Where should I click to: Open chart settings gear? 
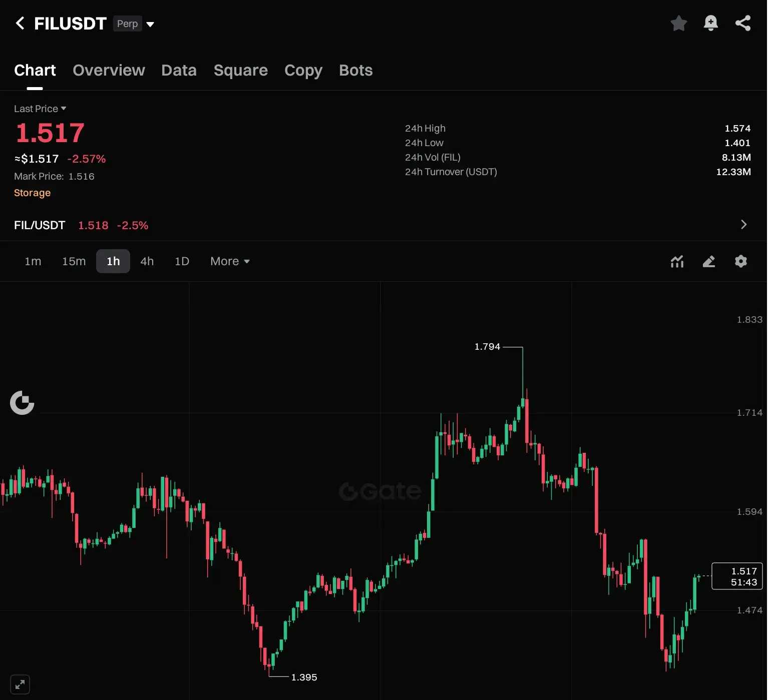pos(741,261)
